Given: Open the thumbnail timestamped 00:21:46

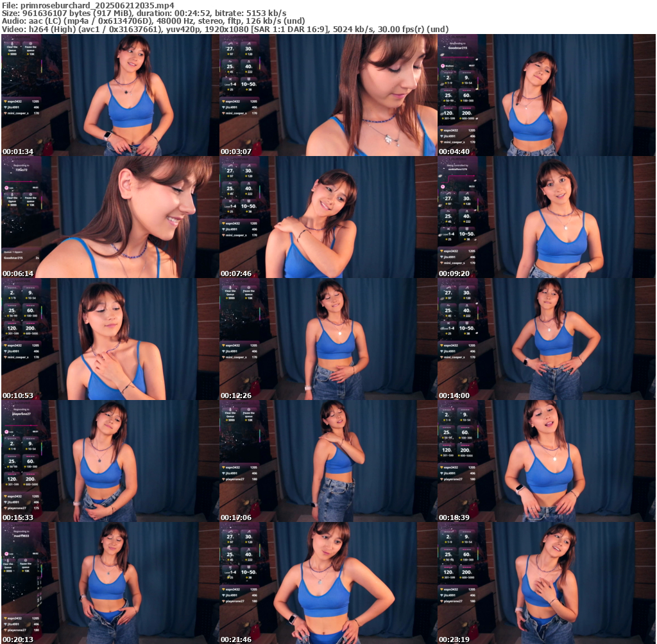Looking at the screenshot, I should [328, 583].
